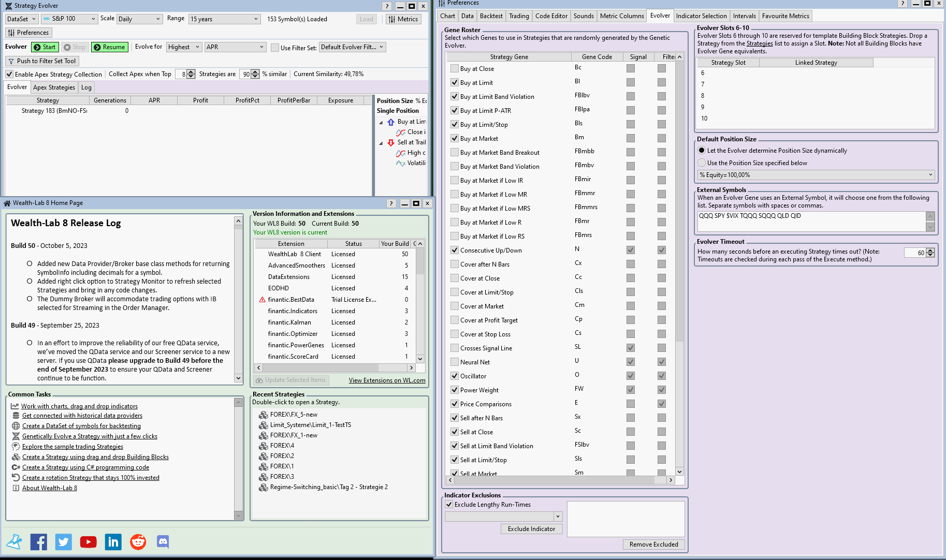Click the Resume evolver button
Screen dimensions: 946x560
point(110,47)
